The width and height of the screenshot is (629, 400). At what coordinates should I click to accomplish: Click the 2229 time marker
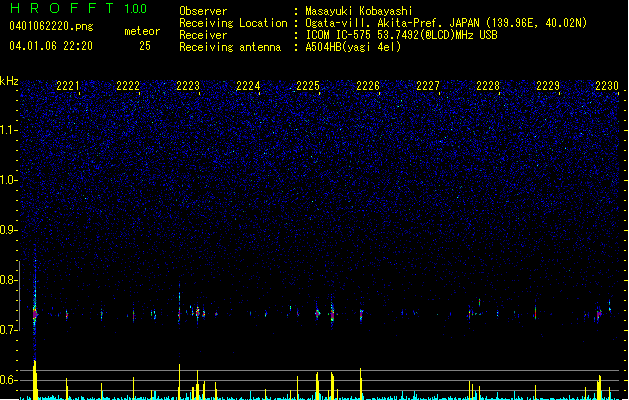point(548,85)
